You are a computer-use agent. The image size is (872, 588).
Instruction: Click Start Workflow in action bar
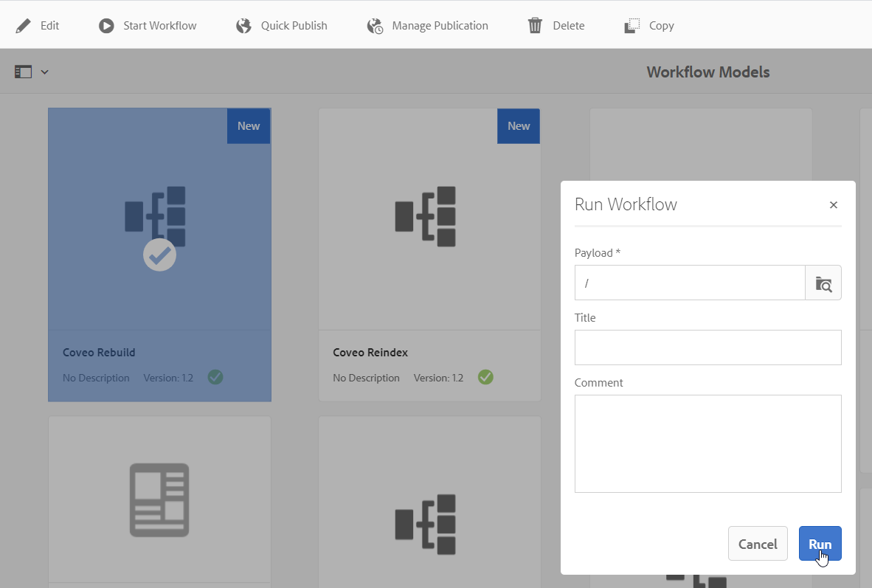(x=159, y=26)
